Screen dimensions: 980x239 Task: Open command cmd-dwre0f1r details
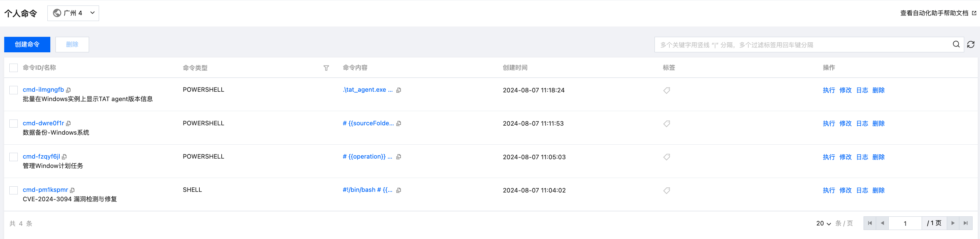43,123
